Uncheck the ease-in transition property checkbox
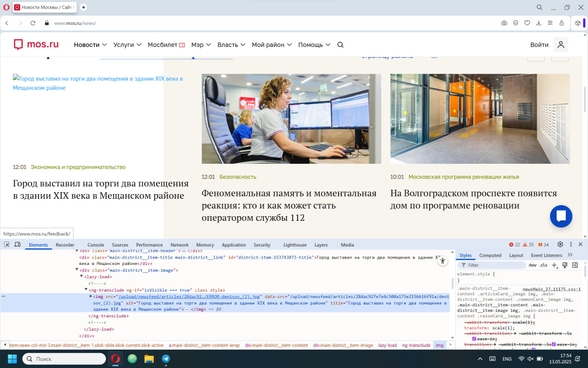Screen dimensions: 588x368 click(x=474, y=339)
